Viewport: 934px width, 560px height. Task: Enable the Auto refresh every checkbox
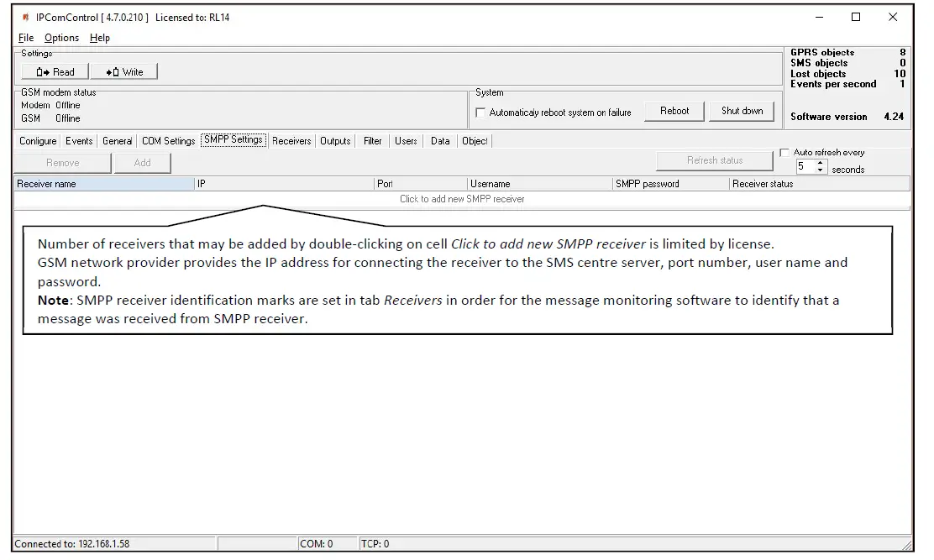point(784,151)
